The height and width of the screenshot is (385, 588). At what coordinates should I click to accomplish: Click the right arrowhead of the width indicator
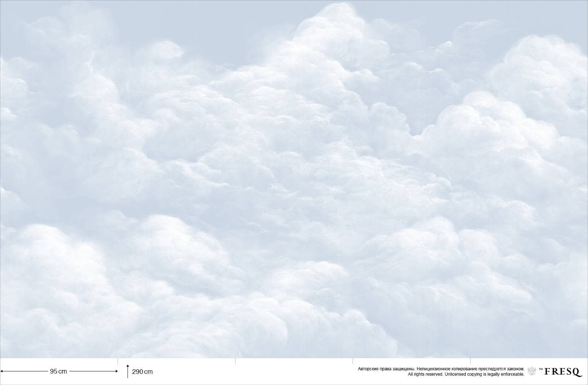pyautogui.click(x=116, y=371)
